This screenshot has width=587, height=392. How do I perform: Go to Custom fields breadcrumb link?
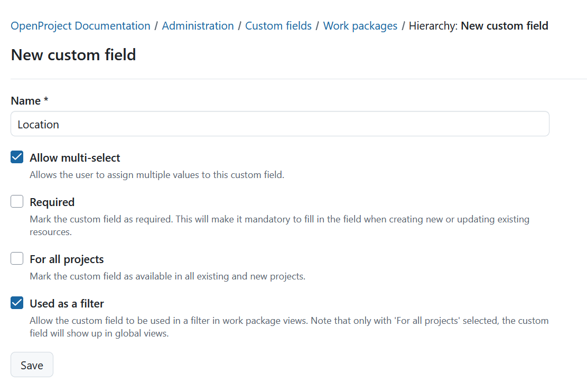(278, 25)
